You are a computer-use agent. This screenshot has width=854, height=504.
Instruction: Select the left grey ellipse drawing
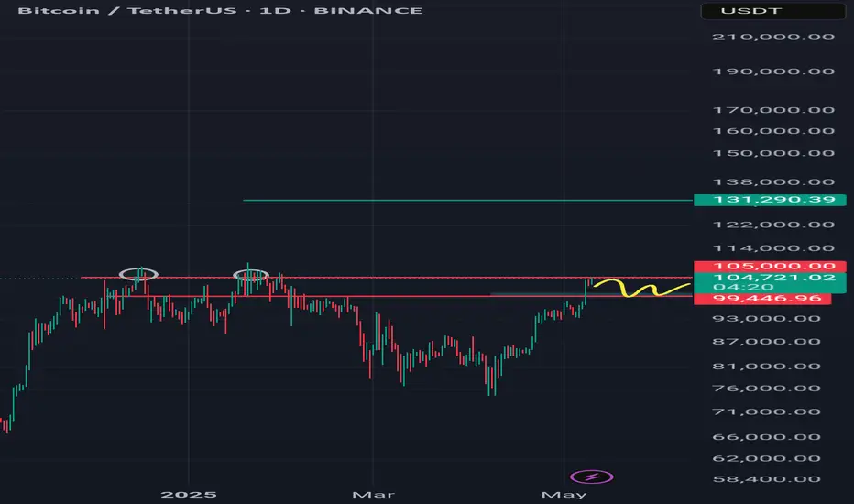tap(138, 274)
